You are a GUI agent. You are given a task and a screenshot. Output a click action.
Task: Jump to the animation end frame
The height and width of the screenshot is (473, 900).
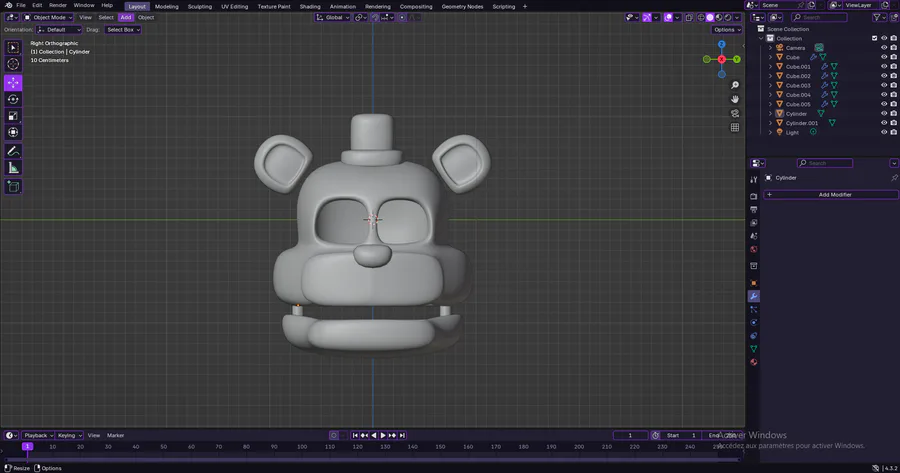(402, 435)
